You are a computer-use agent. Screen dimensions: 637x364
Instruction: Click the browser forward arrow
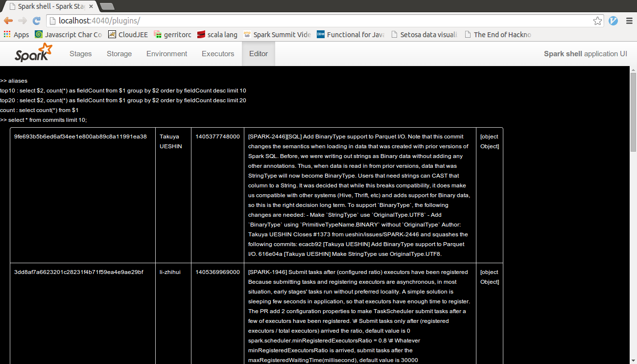click(23, 21)
